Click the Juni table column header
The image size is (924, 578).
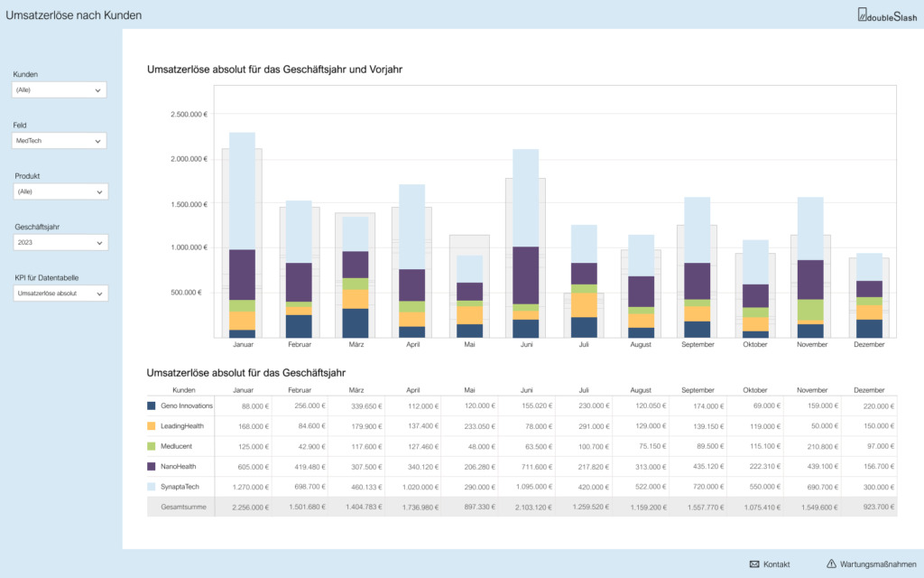click(x=526, y=390)
